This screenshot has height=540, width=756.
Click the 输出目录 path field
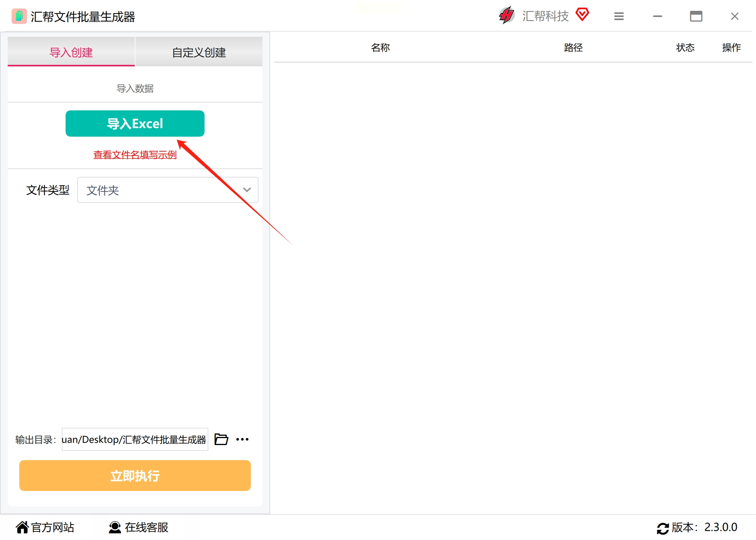point(134,439)
